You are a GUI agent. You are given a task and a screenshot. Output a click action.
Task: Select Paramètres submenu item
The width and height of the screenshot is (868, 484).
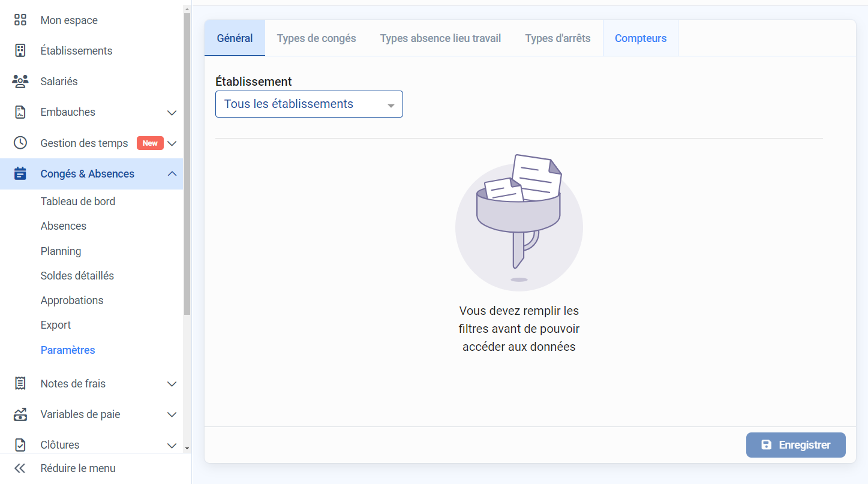click(68, 350)
